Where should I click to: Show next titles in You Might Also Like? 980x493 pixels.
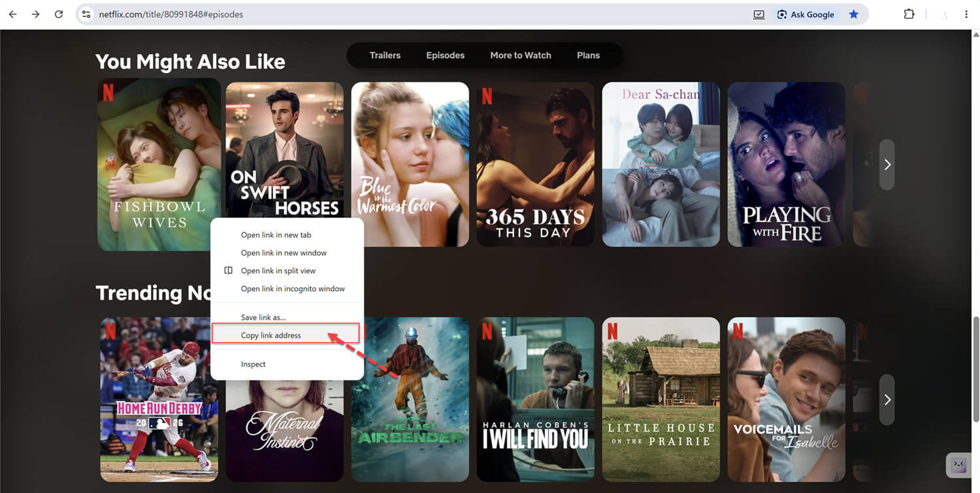click(x=887, y=165)
